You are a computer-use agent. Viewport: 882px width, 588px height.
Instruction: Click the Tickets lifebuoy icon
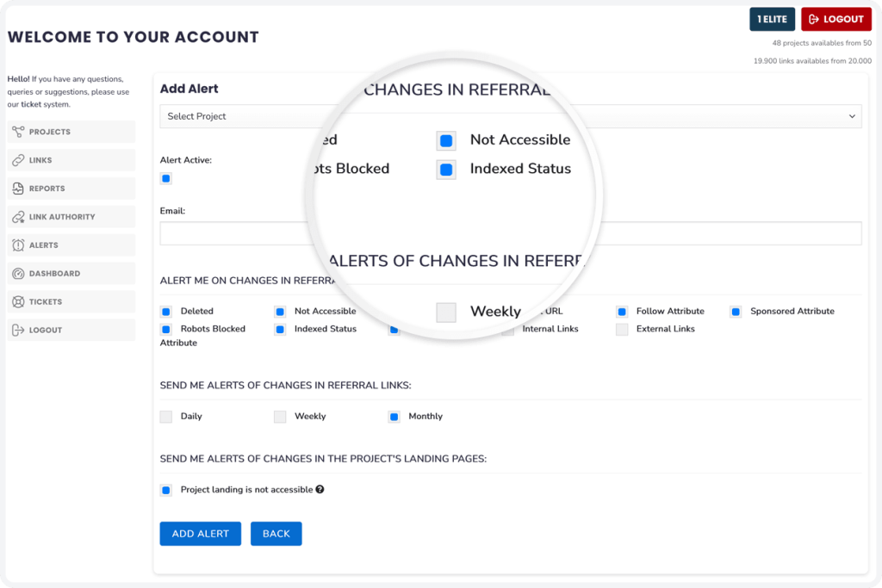(x=18, y=302)
